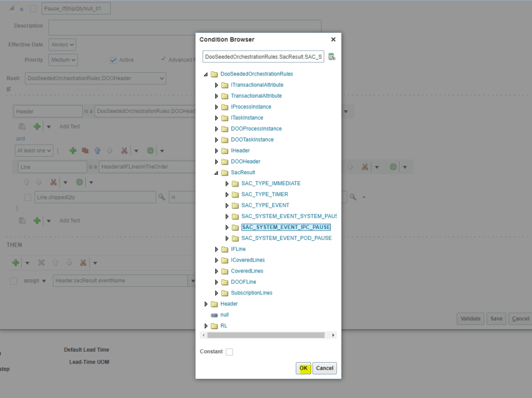Screen dimensions: 532x398
Task: Click the SacResult folder icon
Action: click(x=225, y=173)
